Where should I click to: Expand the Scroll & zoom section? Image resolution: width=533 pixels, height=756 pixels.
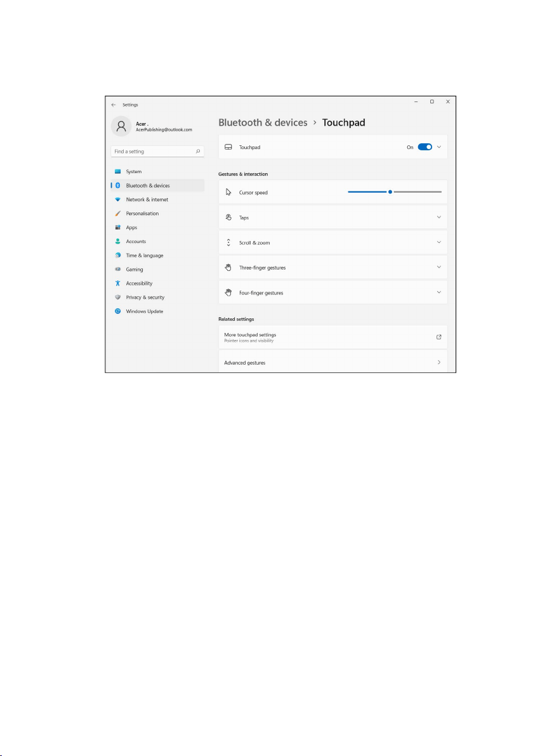439,242
